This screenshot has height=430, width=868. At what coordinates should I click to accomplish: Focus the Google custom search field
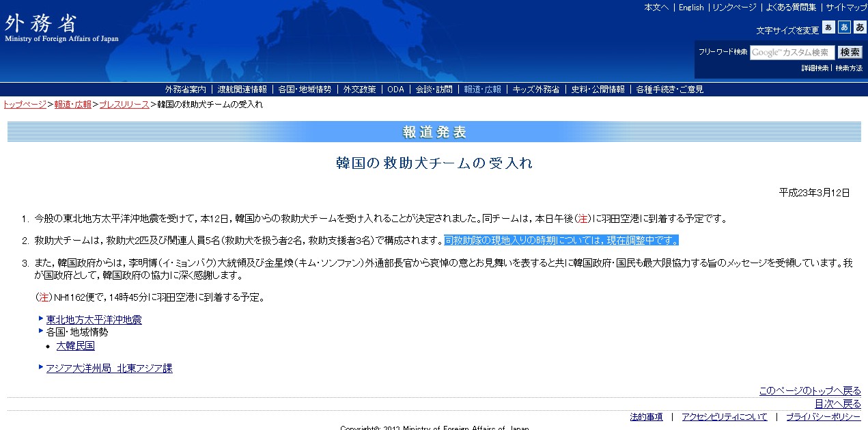(x=792, y=53)
